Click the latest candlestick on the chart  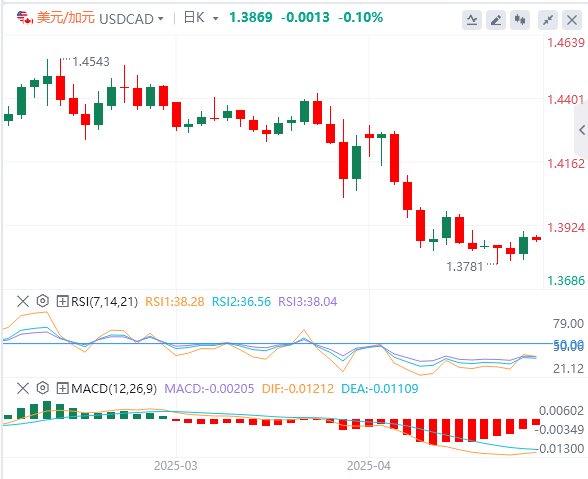pyautogui.click(x=537, y=238)
